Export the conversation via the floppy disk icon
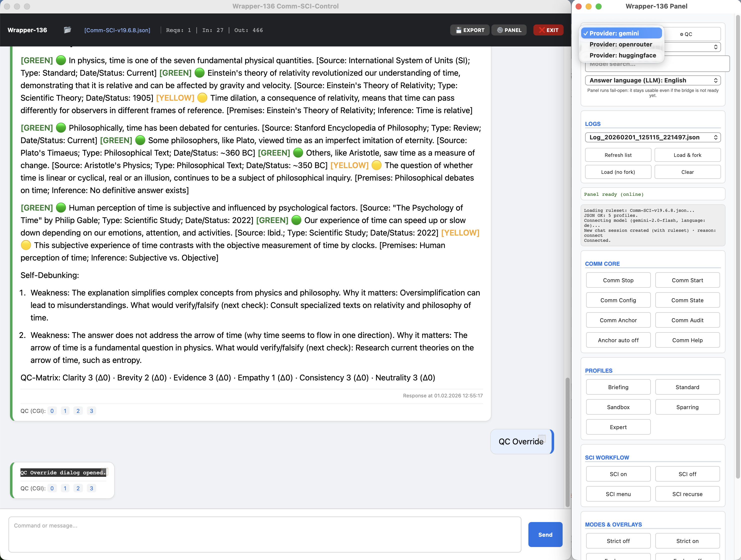Screen dimensions: 741x560 [470, 30]
